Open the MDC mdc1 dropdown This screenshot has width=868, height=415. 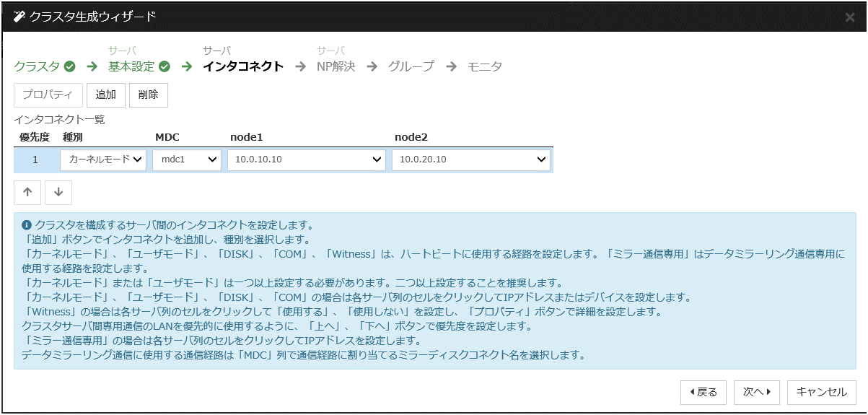[x=186, y=160]
